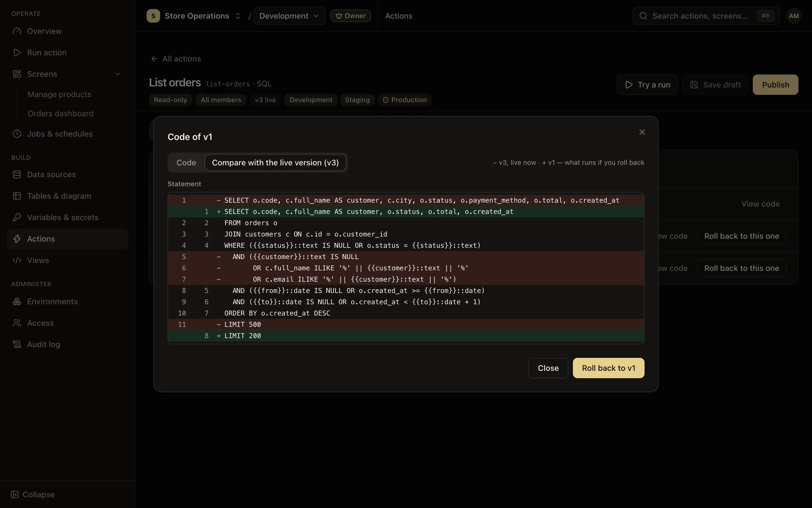Click the Actions lightning bolt icon

[x=17, y=239]
